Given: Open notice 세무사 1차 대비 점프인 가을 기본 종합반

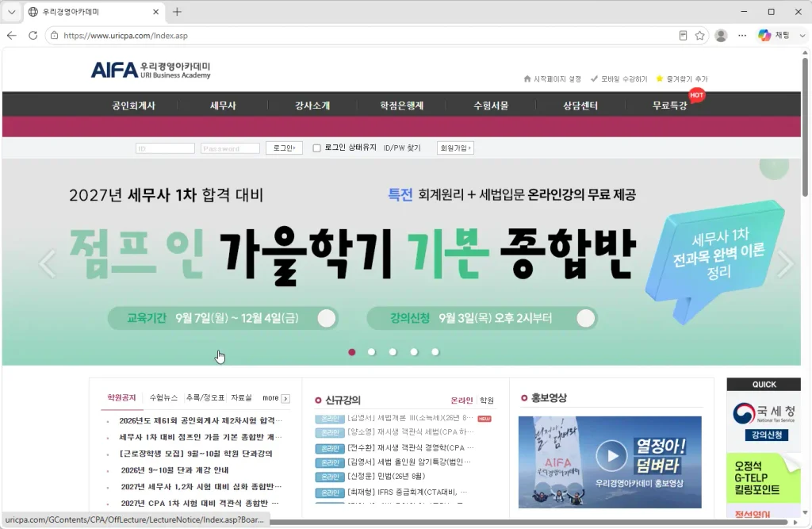Looking at the screenshot, I should pyautogui.click(x=201, y=437).
